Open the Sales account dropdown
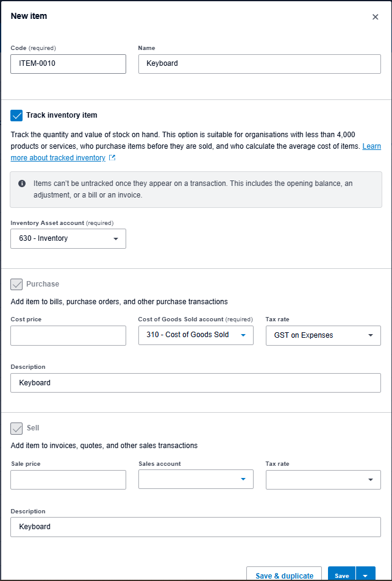This screenshot has width=392, height=581. pos(196,479)
